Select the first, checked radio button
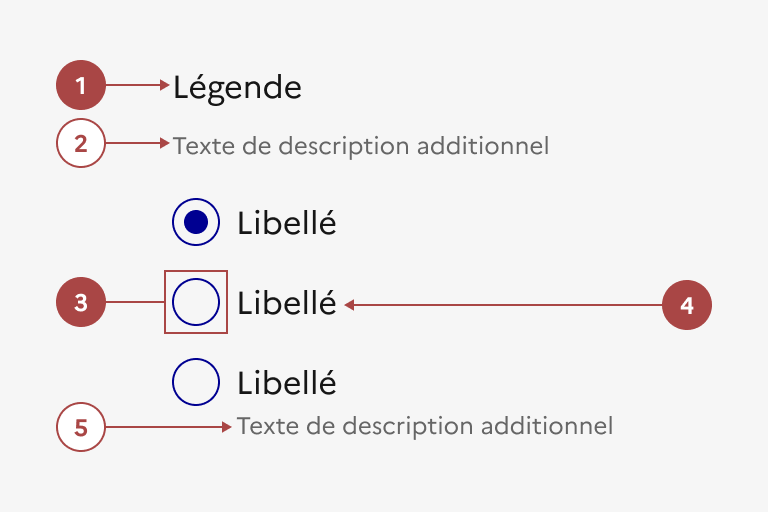Viewport: 768px width, 512px height. 196,222
